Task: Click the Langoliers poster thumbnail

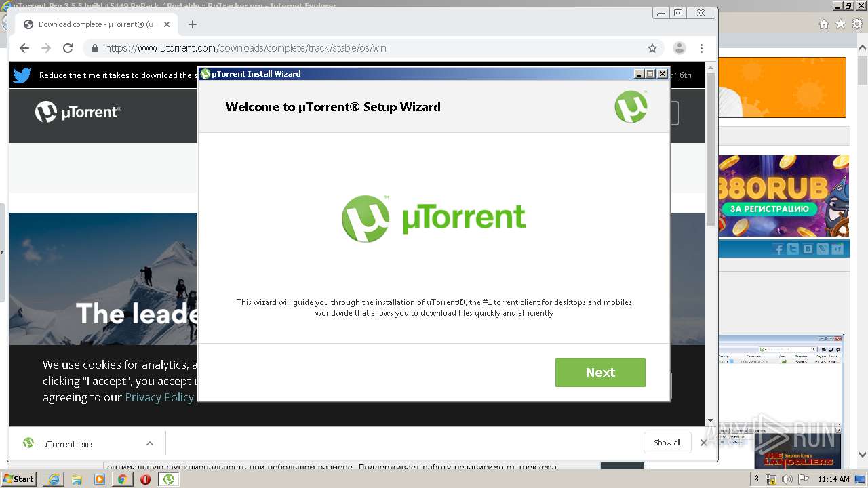Action: (798, 451)
